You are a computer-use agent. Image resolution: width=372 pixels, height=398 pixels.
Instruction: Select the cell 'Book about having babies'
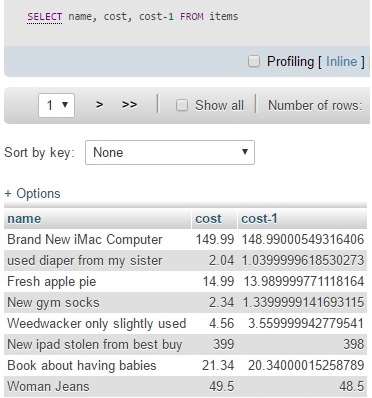(97, 365)
